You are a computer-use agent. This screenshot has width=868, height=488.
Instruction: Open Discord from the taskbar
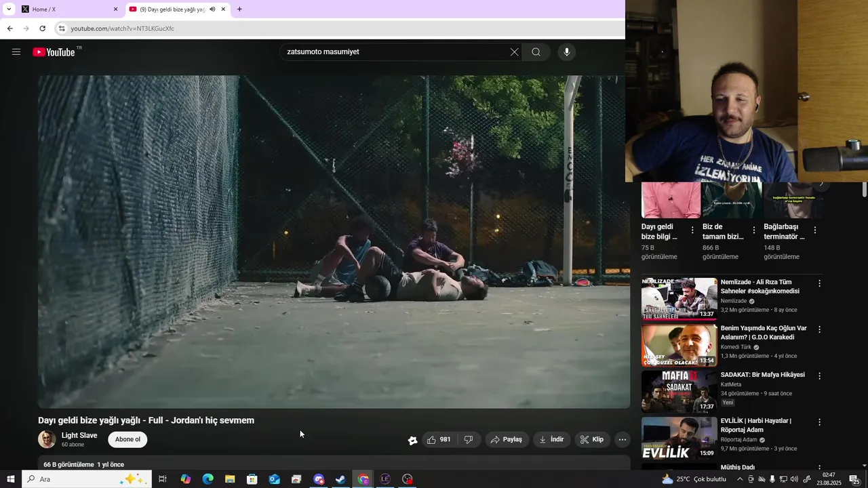point(319,479)
